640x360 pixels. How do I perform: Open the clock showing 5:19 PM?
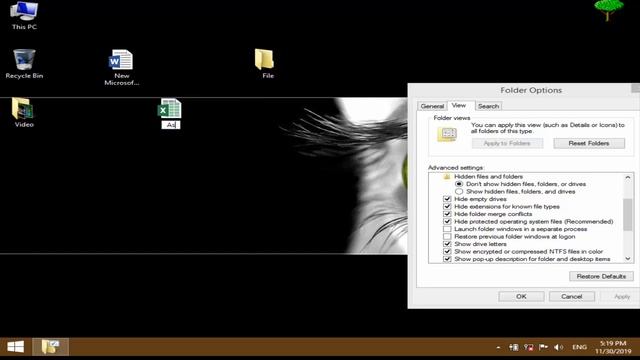tap(613, 347)
